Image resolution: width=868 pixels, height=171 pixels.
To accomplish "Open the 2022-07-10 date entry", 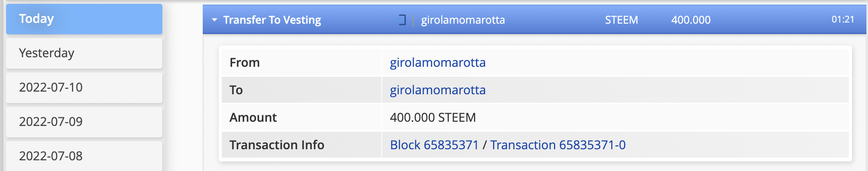I will (84, 87).
